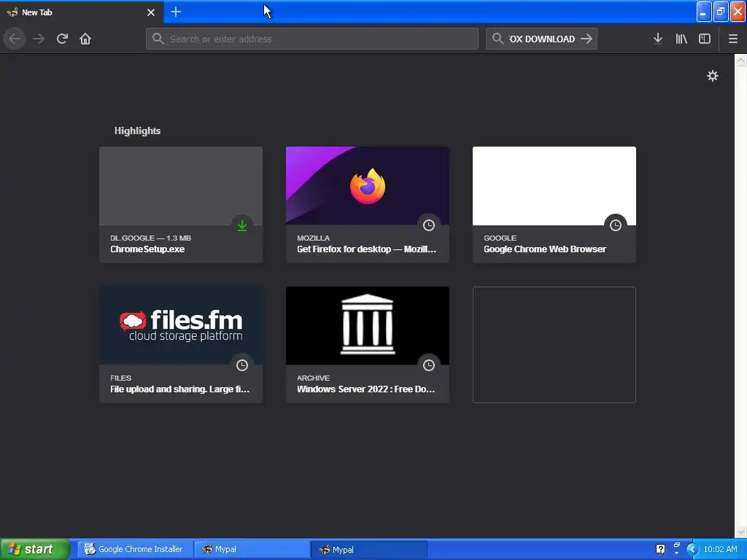The width and height of the screenshot is (747, 560).
Task: Click Windows Server 2022 title text
Action: [x=366, y=389]
